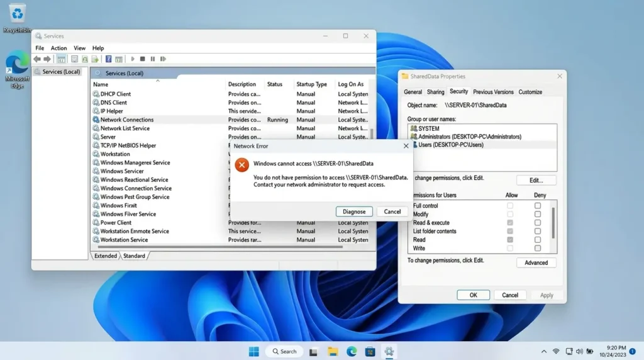644x360 pixels.
Task: Switch to the Customize tab
Action: [530, 92]
